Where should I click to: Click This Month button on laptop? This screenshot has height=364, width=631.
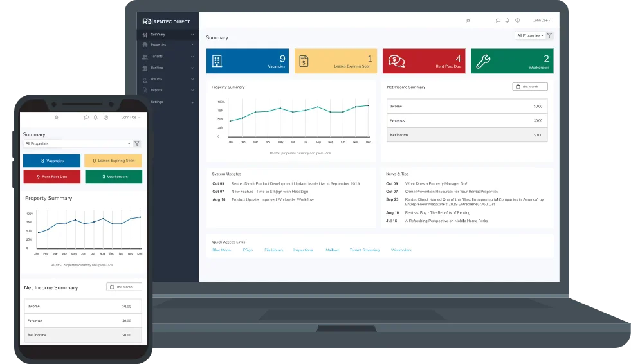tap(530, 86)
